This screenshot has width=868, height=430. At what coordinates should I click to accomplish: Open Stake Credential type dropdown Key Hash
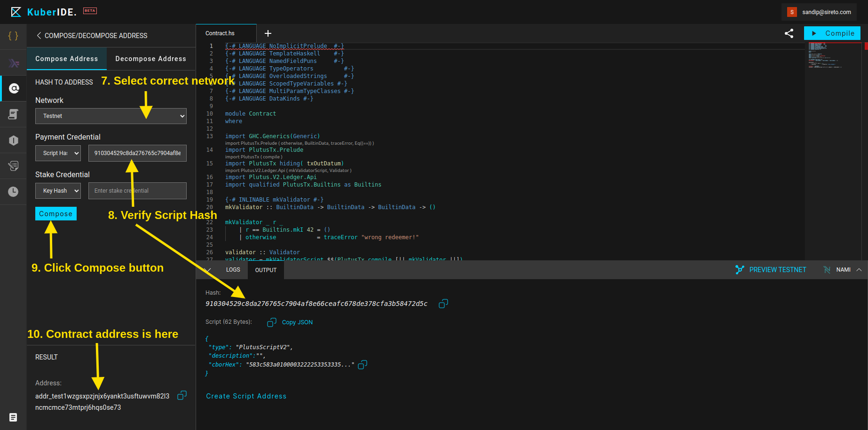click(58, 191)
